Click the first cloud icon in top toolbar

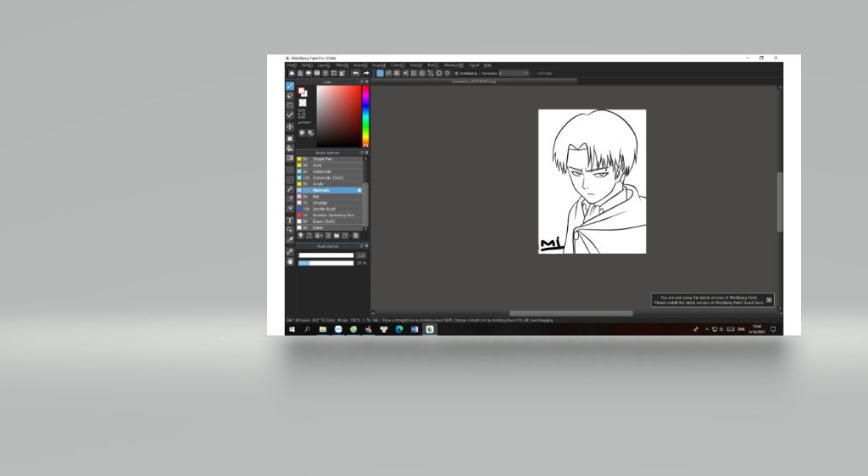pyautogui.click(x=292, y=73)
